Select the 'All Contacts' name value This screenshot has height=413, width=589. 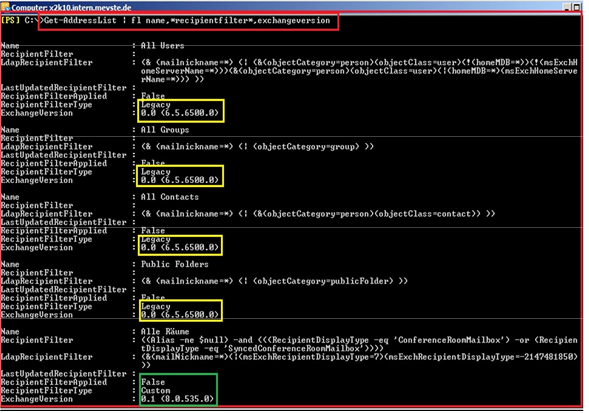(170, 197)
